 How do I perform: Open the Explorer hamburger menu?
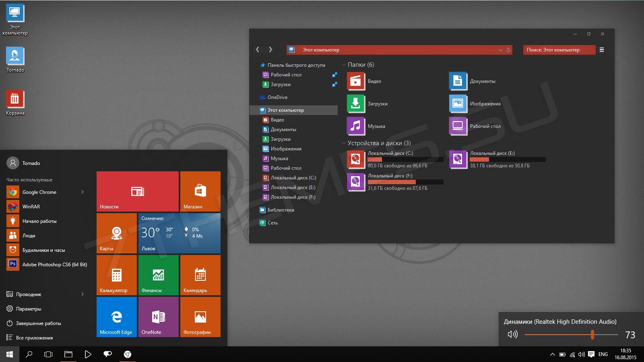pyautogui.click(x=602, y=50)
